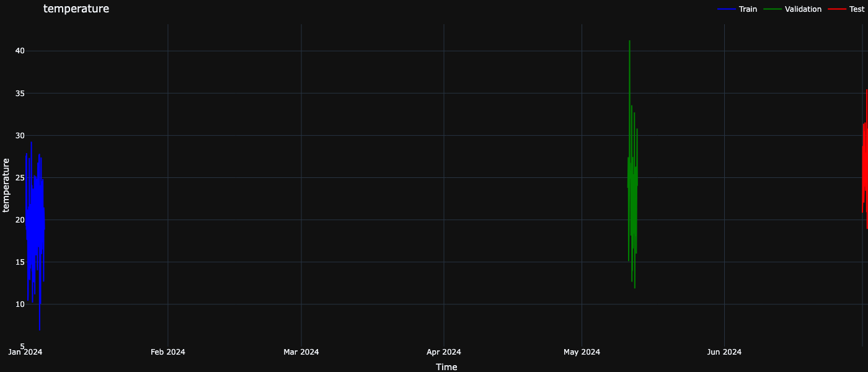Click the 'Feb 2024' x-axis tick label

coord(168,352)
